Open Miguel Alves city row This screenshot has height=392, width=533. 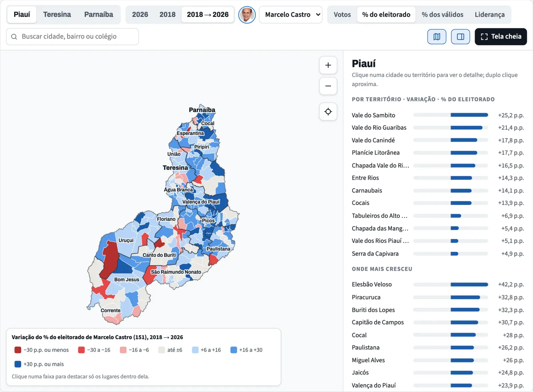tap(438, 360)
